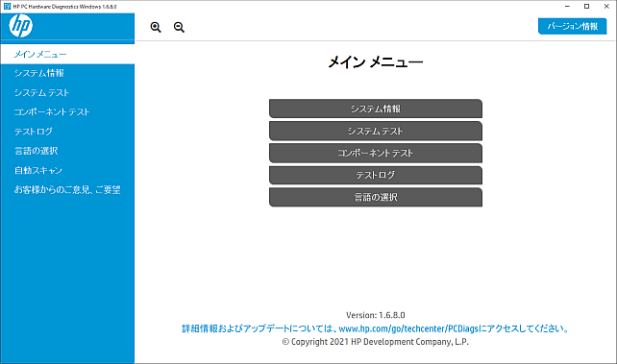617x364 pixels.
Task: Click the app icon in title bar
Action: (7, 7)
